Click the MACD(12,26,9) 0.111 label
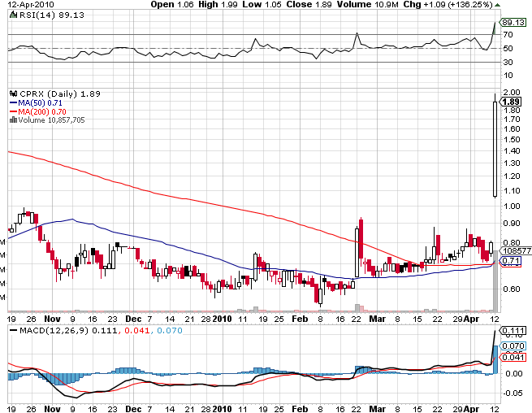 coord(68,330)
